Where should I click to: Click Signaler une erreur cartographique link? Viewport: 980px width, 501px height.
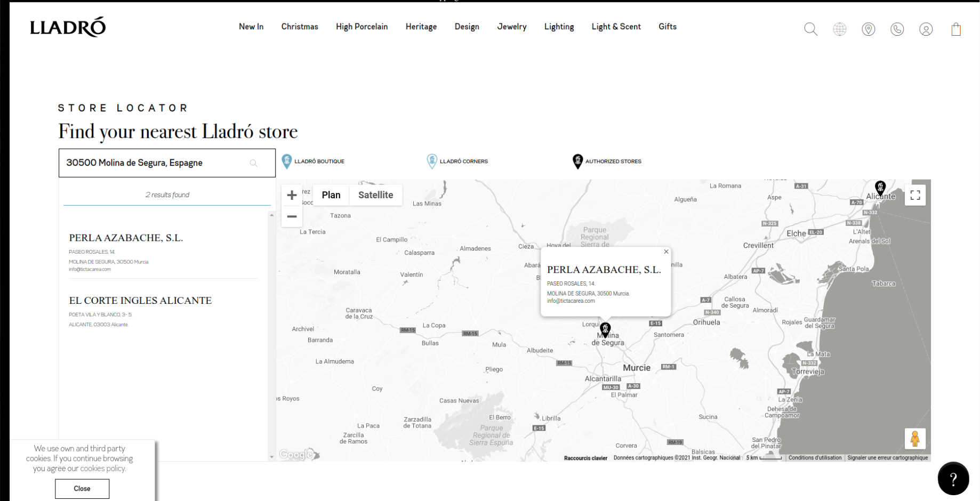pyautogui.click(x=888, y=458)
